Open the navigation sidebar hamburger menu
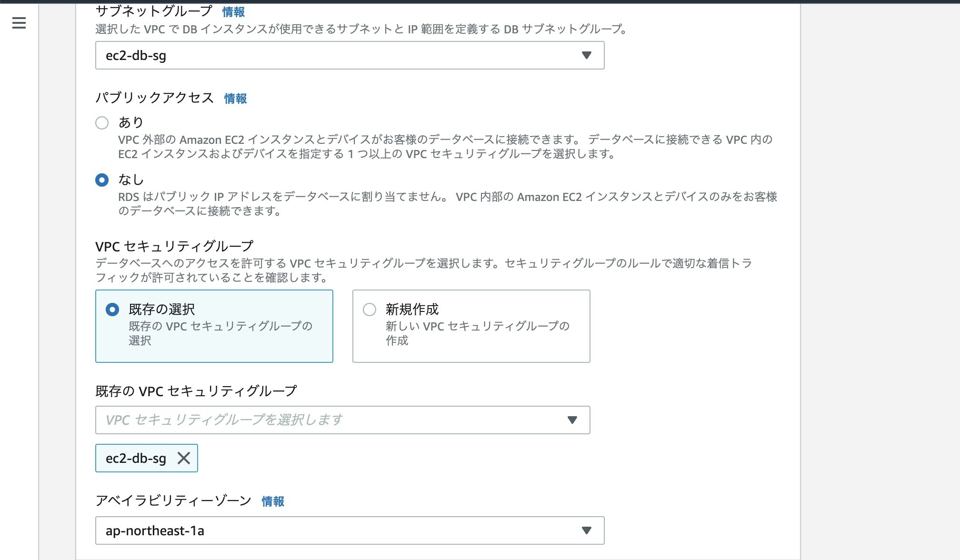The width and height of the screenshot is (960, 560). click(x=19, y=22)
